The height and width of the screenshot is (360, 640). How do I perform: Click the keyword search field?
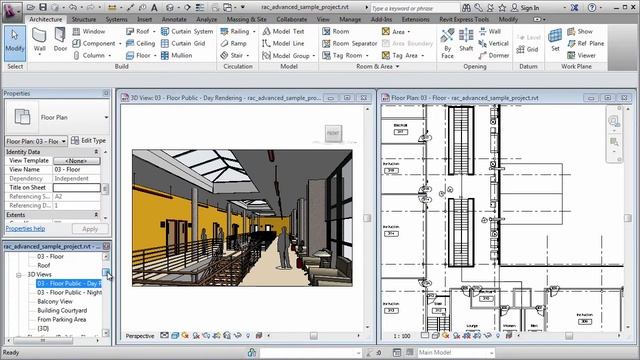pyautogui.click(x=414, y=8)
